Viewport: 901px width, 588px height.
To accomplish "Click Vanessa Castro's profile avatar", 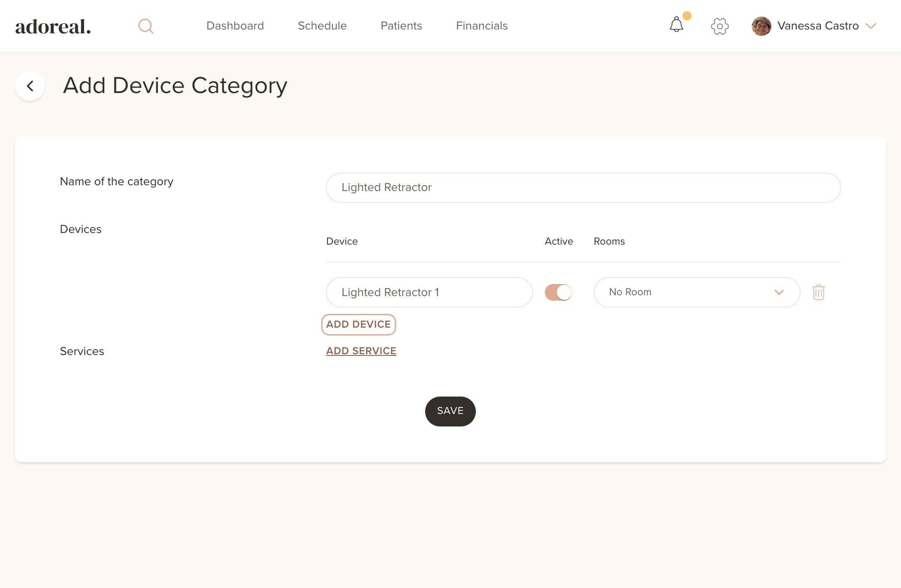I will (x=761, y=26).
